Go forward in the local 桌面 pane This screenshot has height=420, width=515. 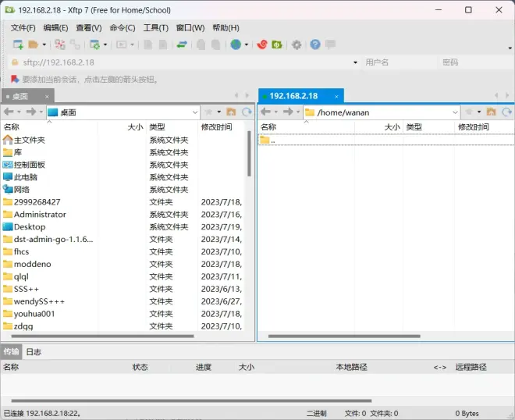click(31, 112)
